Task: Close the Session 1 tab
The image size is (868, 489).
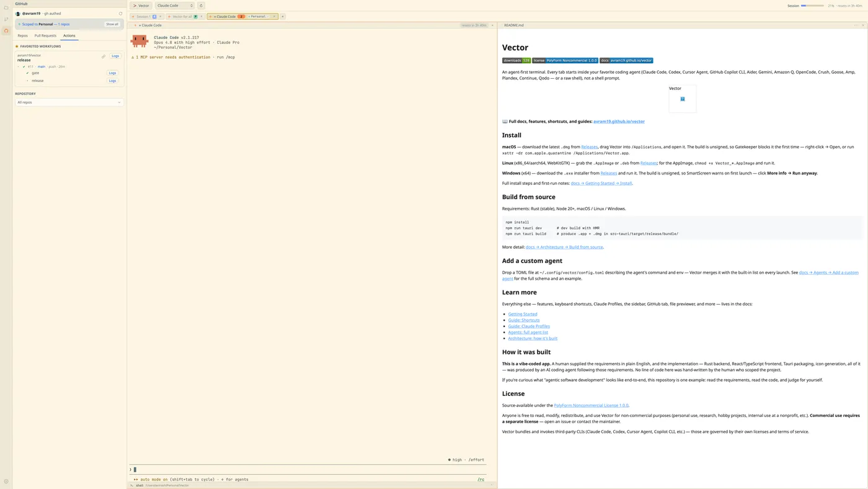Action: coord(160,17)
